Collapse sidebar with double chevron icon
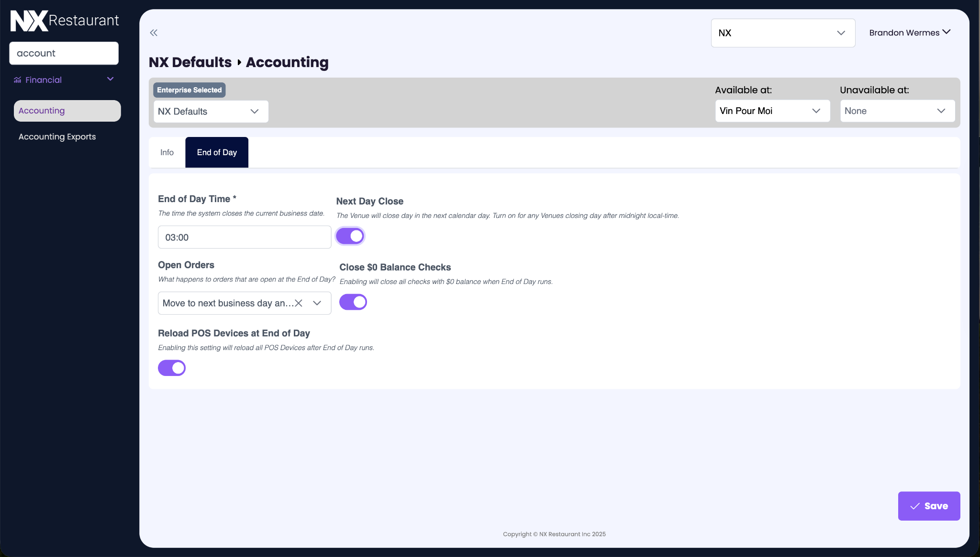The width and height of the screenshot is (980, 557). pos(154,33)
